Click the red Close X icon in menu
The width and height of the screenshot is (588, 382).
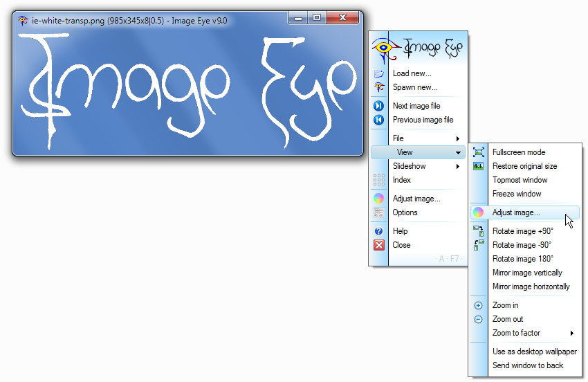point(379,245)
